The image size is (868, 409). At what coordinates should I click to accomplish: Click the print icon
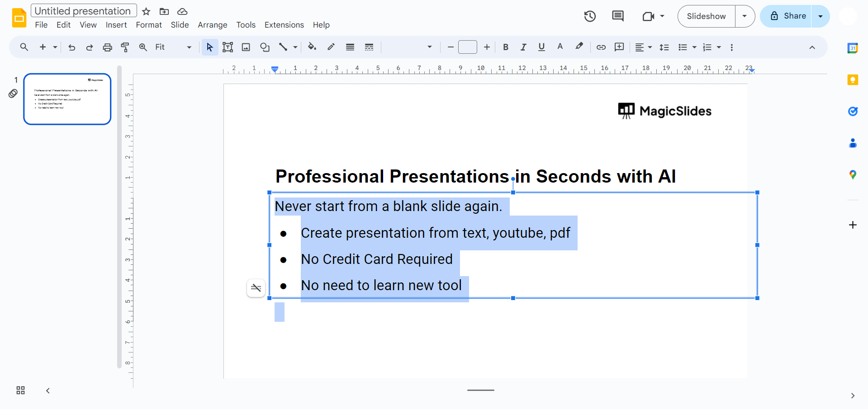[107, 47]
